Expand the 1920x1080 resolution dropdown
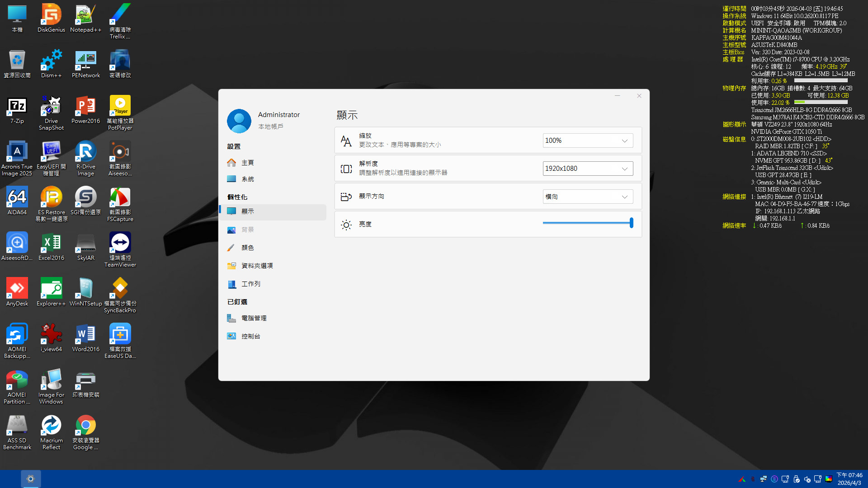 click(587, 169)
